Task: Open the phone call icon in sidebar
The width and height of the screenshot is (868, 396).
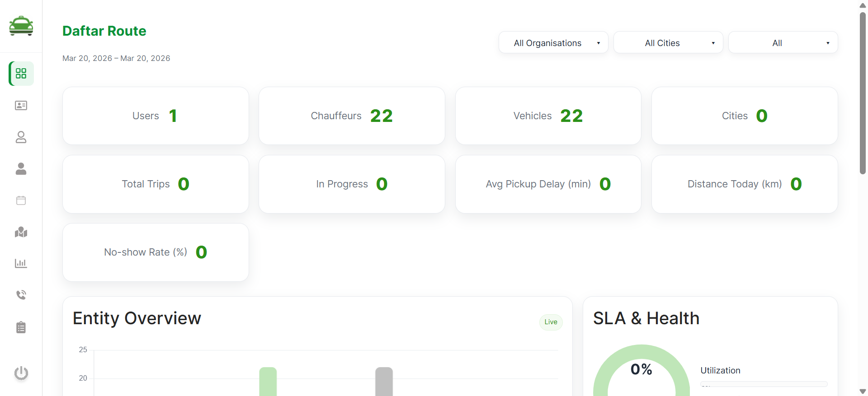Action: coord(21,295)
